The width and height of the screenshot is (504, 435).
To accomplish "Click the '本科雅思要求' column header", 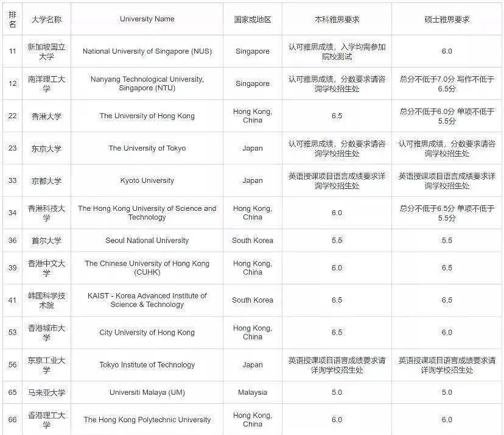I will click(337, 19).
